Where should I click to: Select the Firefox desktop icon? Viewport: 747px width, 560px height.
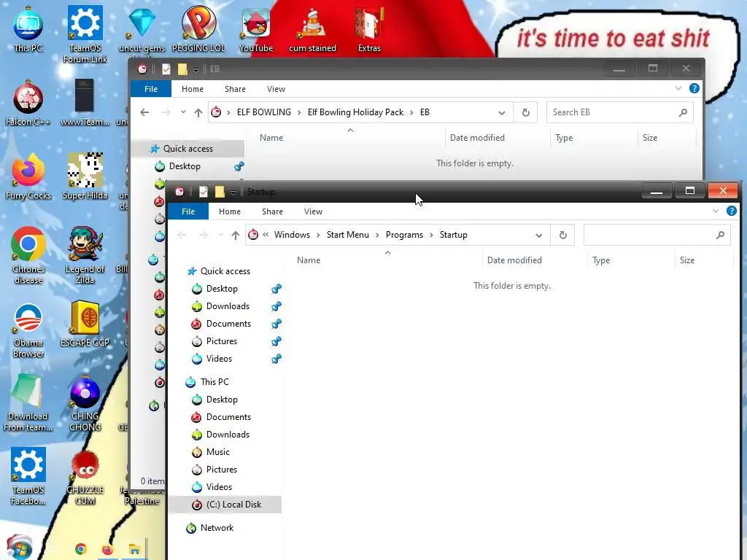click(28, 176)
